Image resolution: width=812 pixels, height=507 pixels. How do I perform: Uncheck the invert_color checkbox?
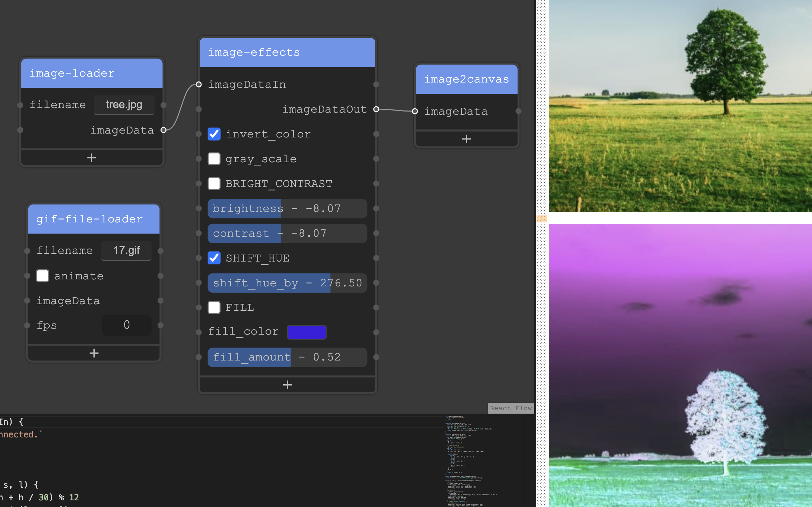coord(214,134)
